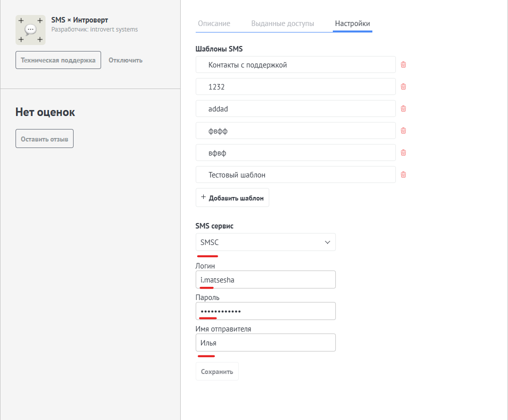Focus the Пароль password field
Image resolution: width=508 pixels, height=420 pixels.
point(266,311)
